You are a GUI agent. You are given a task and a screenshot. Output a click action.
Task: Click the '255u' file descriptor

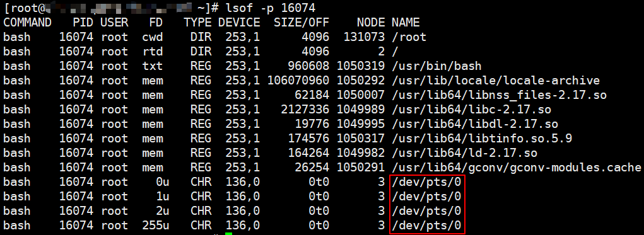click(156, 226)
